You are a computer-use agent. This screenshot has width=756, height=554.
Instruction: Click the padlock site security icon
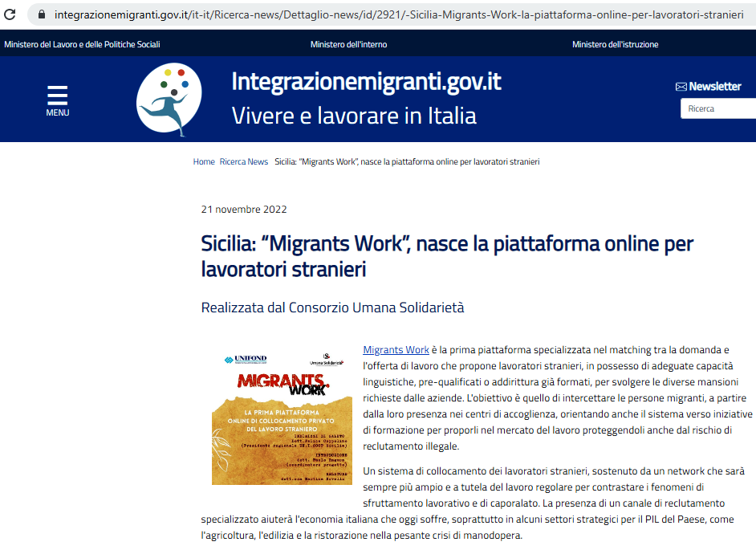tap(42, 14)
